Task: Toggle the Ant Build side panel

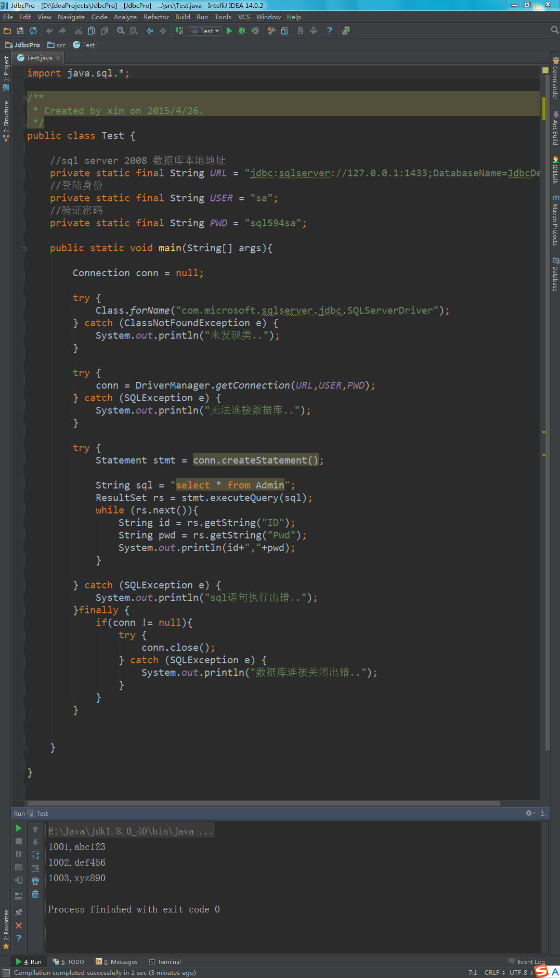Action: coord(555,128)
